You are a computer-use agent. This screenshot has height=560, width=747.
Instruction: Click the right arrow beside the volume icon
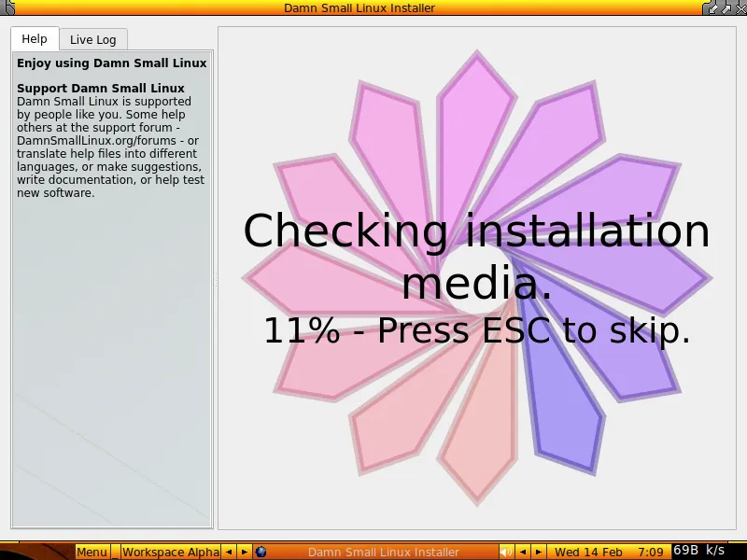point(539,553)
